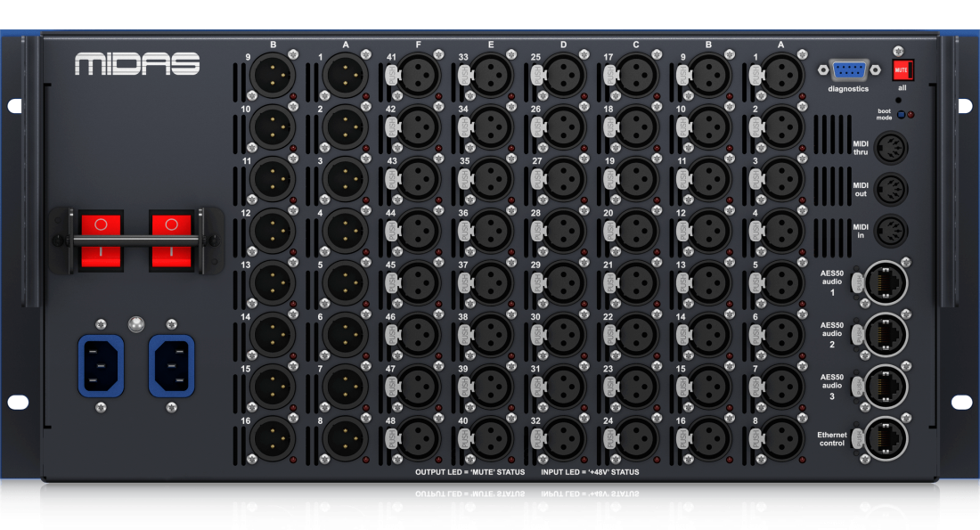This screenshot has width=980, height=530.
Task: Click the AES50 audio 3 port
Action: pyautogui.click(x=886, y=387)
